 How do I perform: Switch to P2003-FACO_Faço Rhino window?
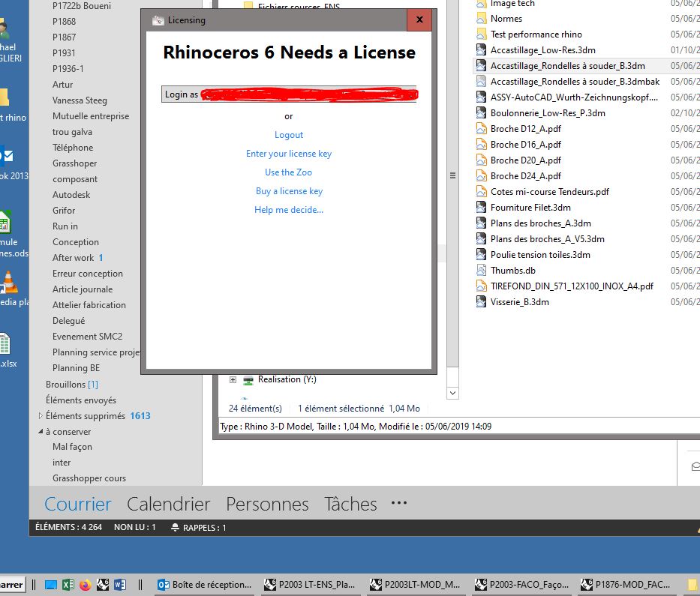521,585
